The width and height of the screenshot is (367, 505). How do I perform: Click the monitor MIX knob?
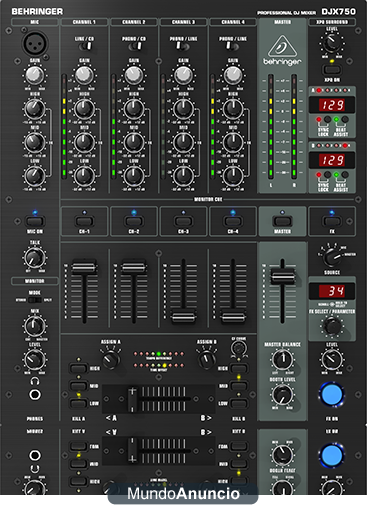pyautogui.click(x=35, y=326)
